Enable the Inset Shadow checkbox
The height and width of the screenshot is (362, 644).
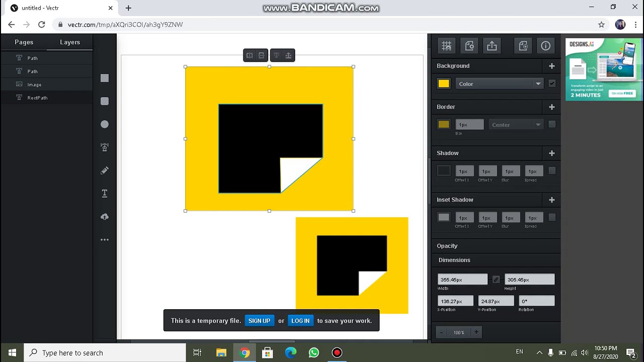(x=552, y=217)
